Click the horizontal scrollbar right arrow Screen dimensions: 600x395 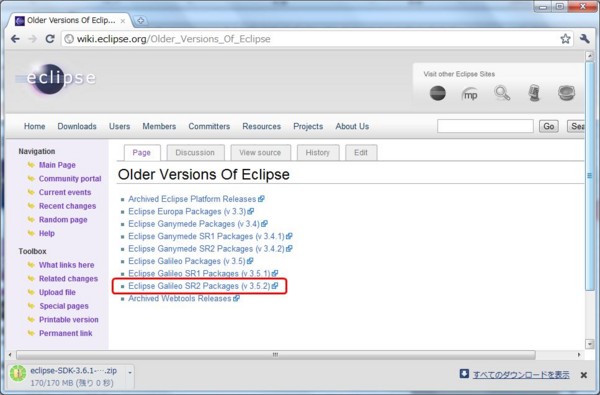(579, 355)
